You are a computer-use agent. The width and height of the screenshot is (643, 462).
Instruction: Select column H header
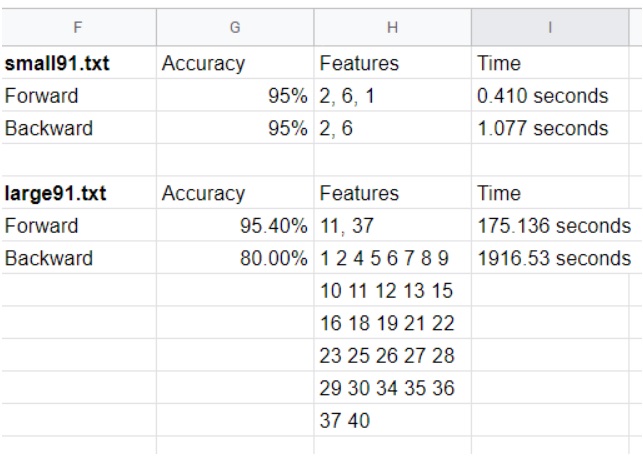(392, 28)
